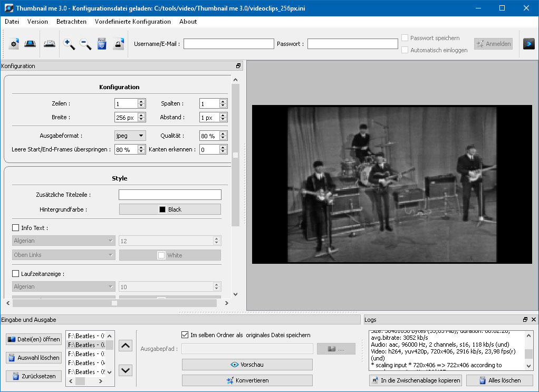Toggle the Passwort speichern checkbox
Viewport: 539px width, 392px height.
[405, 38]
